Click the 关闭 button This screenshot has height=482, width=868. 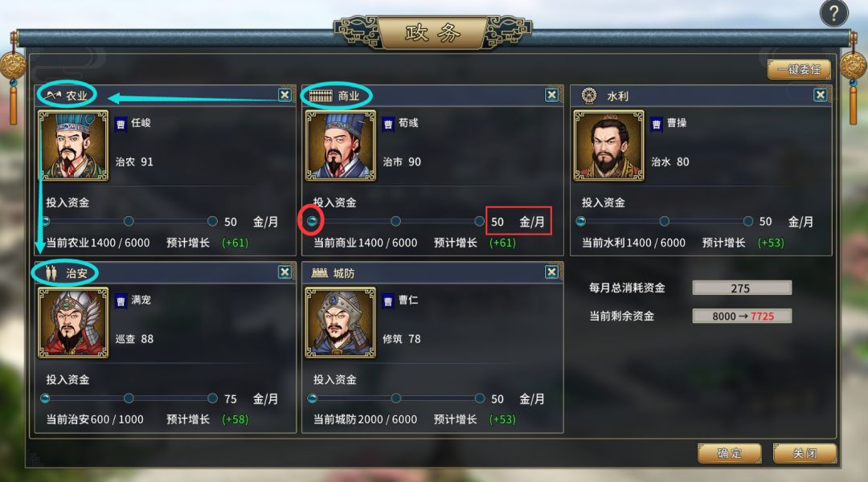pos(805,453)
